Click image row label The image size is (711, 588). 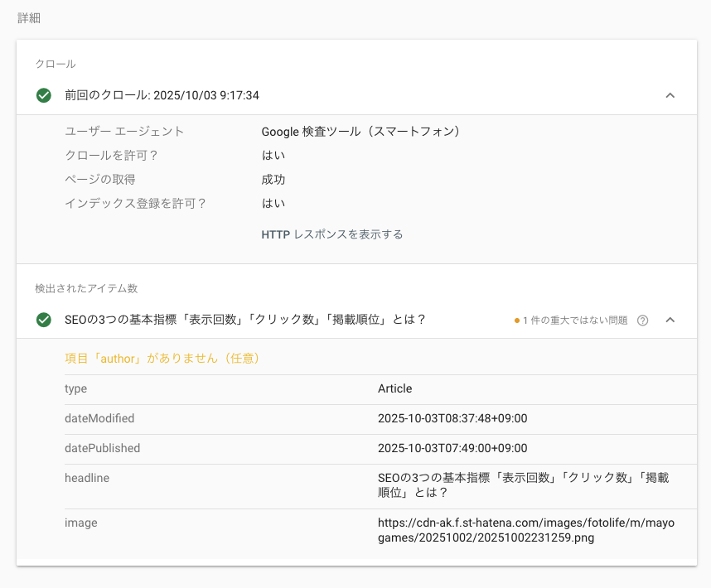click(x=80, y=523)
